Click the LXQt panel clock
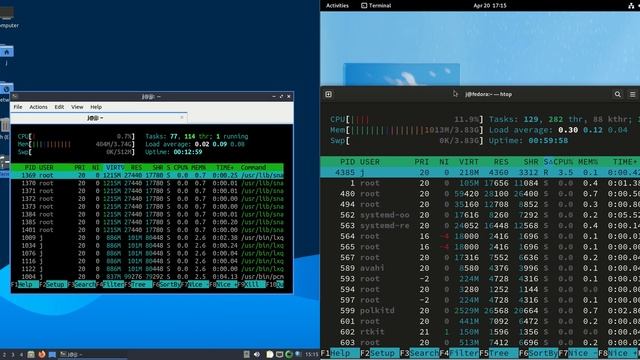The height and width of the screenshot is (360, 640). 312,354
